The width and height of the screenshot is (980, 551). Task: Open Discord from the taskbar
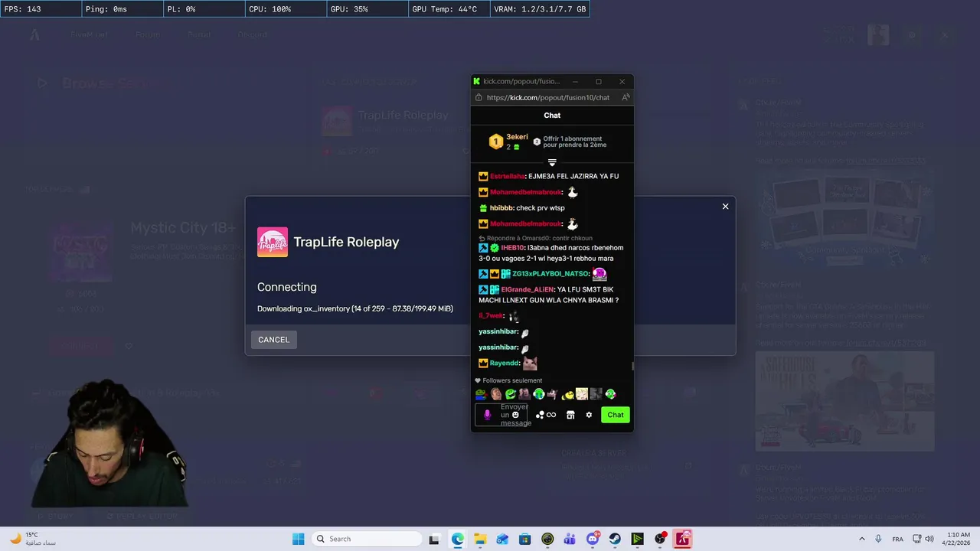[593, 539]
